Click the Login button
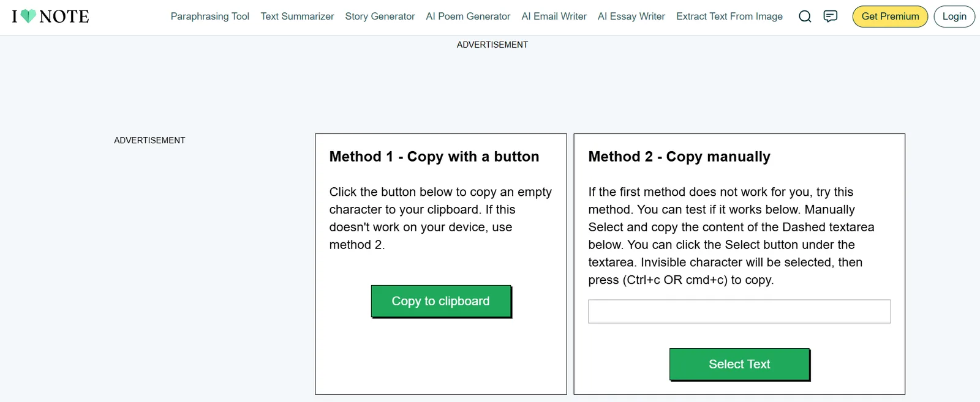Viewport: 980px width, 402px height. [x=954, y=17]
